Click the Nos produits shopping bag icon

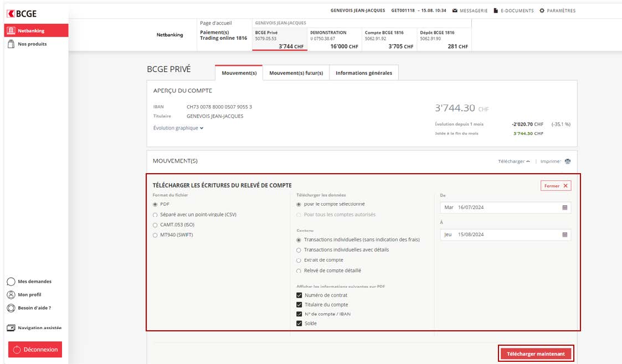click(x=11, y=44)
